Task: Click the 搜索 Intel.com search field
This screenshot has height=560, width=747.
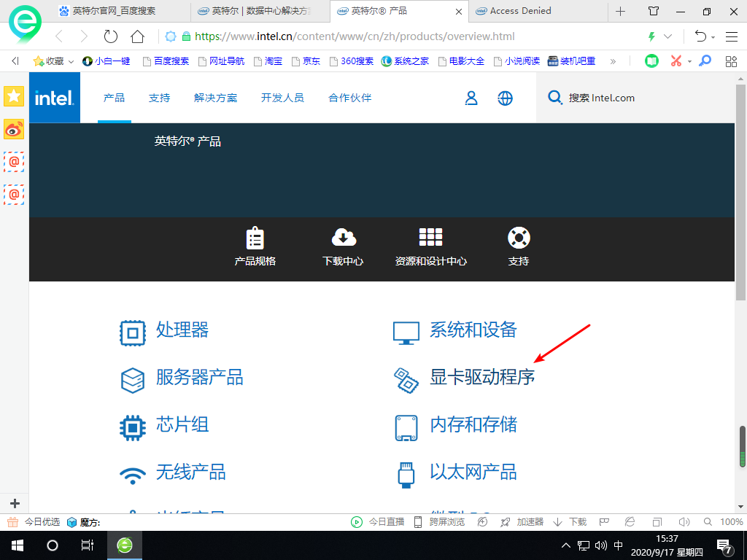Action: [635, 98]
